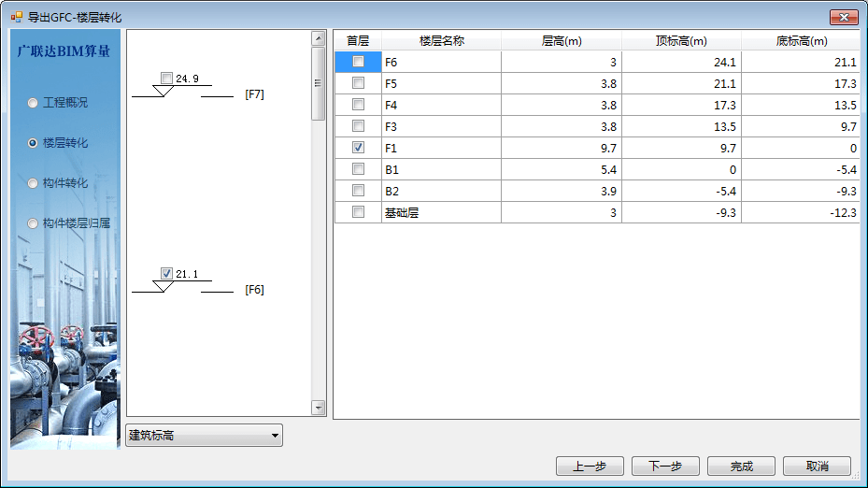Click the 底标高(m) column header
This screenshot has width=868, height=488.
pos(801,41)
